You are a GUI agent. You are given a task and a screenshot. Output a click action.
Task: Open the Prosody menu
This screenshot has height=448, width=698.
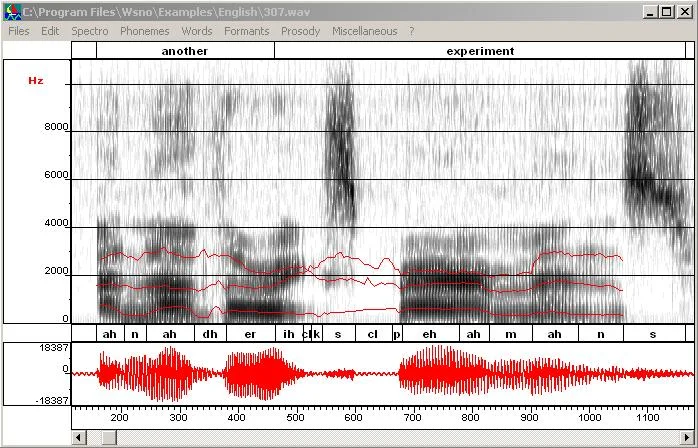coord(300,31)
